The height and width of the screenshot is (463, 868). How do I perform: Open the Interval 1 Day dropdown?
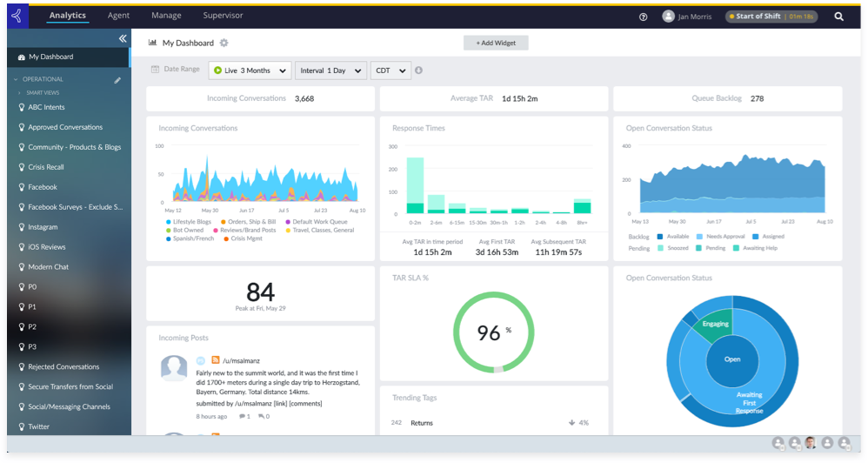331,70
